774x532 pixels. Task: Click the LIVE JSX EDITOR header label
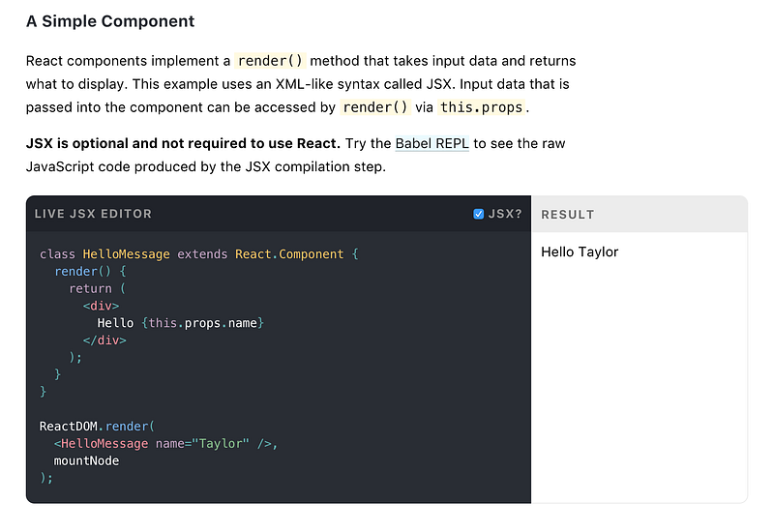click(x=93, y=214)
